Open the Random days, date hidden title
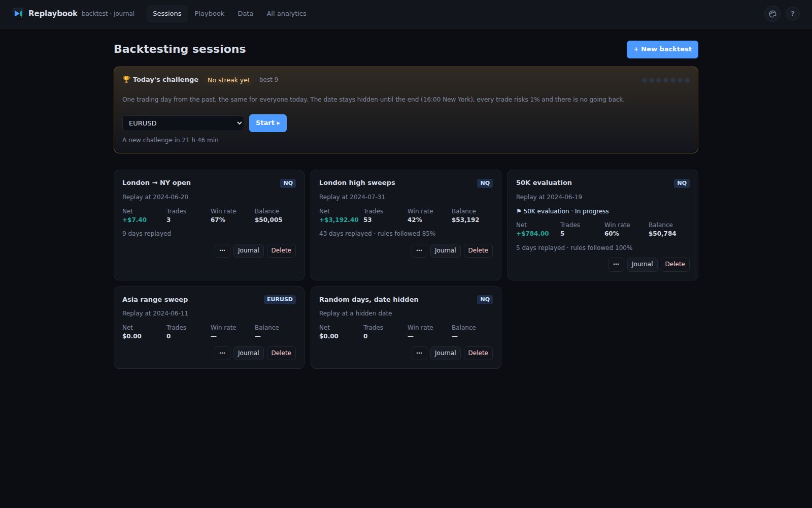 tap(368, 300)
